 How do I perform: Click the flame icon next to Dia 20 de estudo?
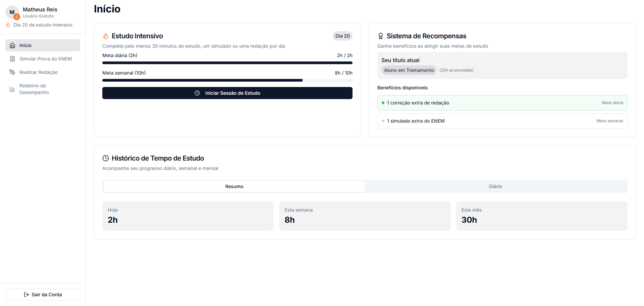(x=8, y=25)
